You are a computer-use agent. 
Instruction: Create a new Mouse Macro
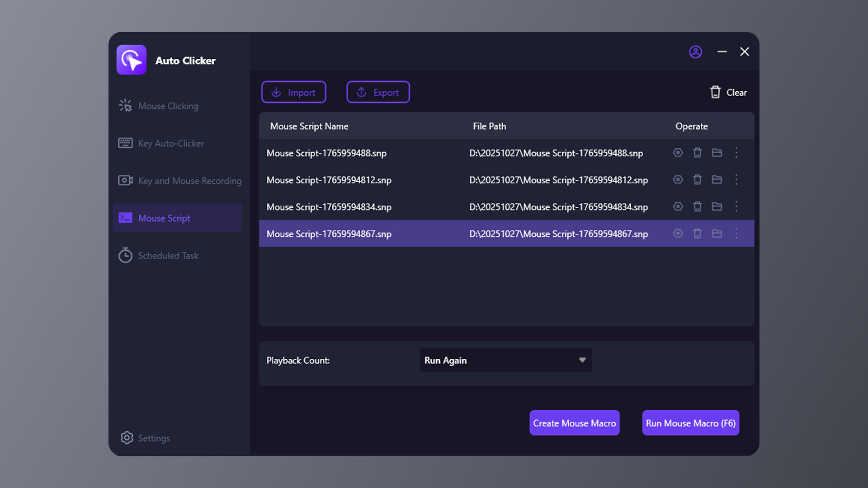click(x=574, y=423)
